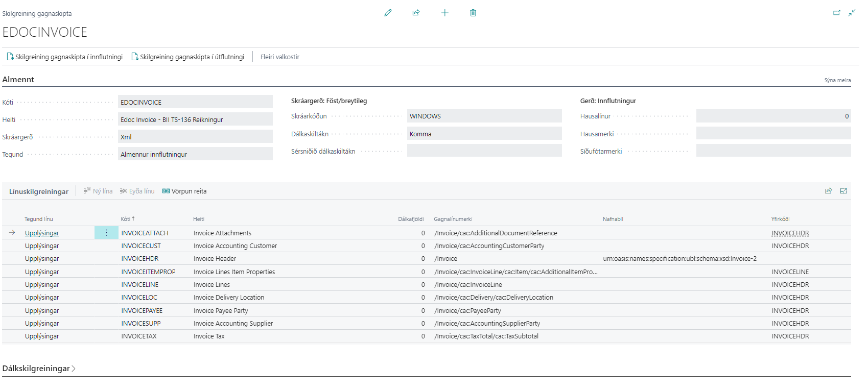868x391 pixels.
Task: Click the Upplýsingar link in first row
Action: 42,233
